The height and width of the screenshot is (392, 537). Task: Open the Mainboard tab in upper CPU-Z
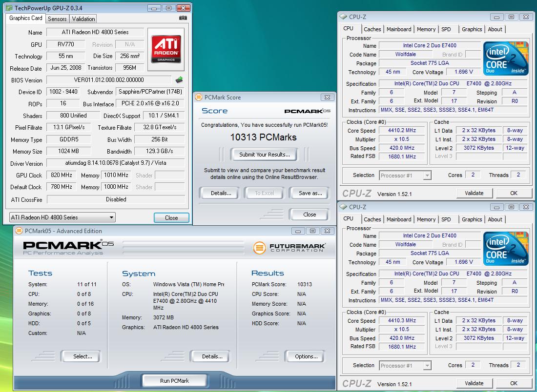click(399, 29)
